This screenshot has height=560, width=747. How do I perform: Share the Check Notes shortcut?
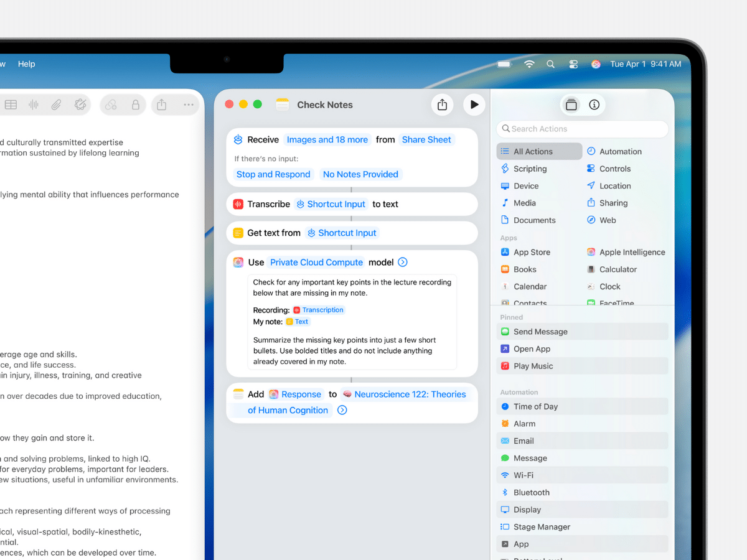pos(442,105)
